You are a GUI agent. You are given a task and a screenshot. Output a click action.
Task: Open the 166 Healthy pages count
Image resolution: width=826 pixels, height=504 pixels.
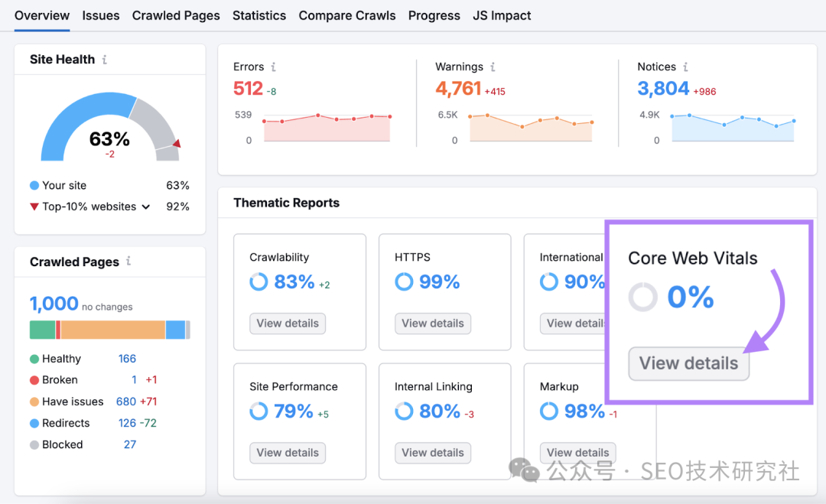pyautogui.click(x=127, y=359)
